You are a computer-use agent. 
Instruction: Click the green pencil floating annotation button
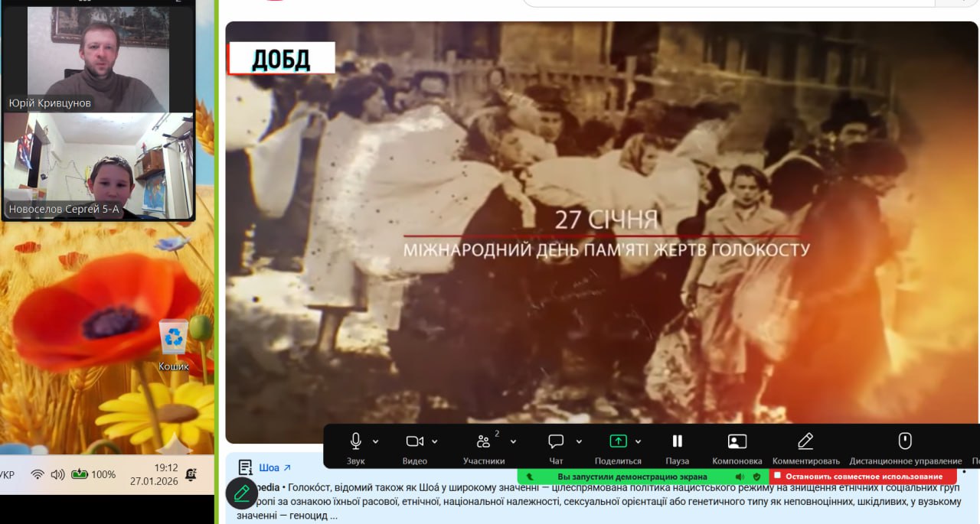coord(242,493)
